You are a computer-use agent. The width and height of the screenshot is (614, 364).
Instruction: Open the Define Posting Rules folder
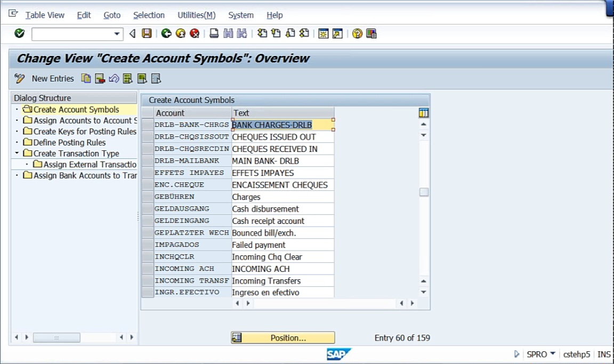[x=64, y=142]
